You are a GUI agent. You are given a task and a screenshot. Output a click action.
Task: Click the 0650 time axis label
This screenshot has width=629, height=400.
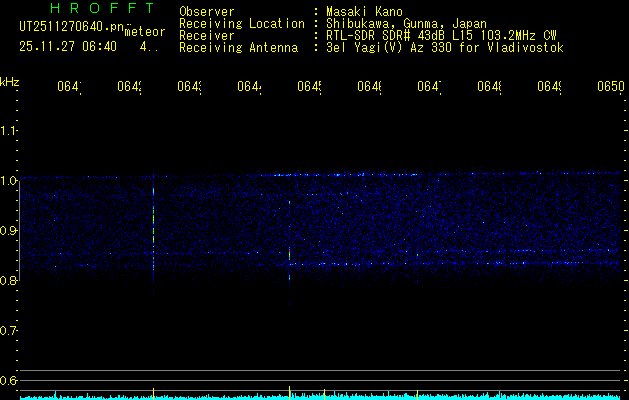[x=611, y=87]
